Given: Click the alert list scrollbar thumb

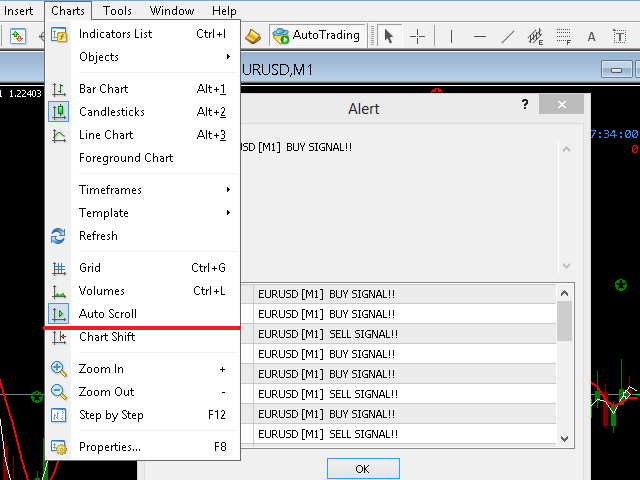Looking at the screenshot, I should point(564,321).
